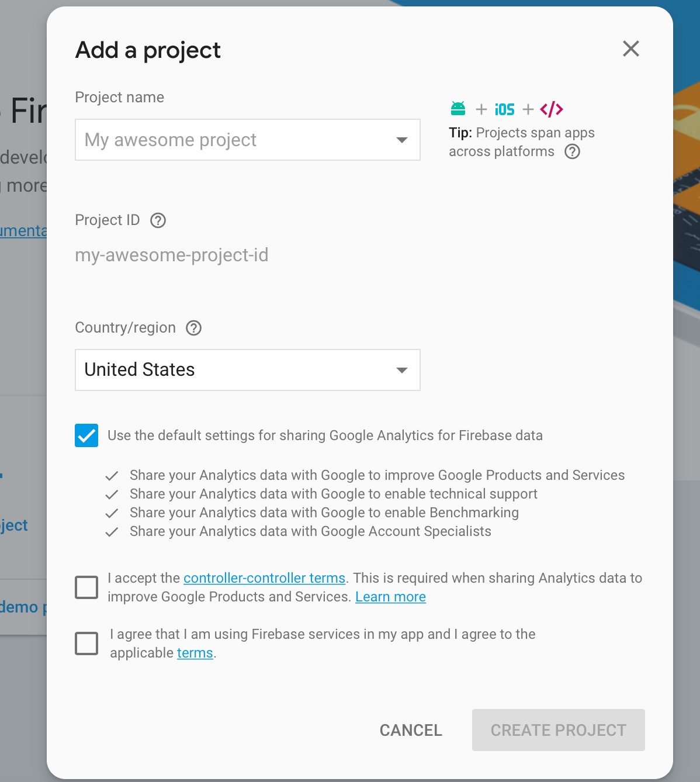Open help icon beside platforms tip
The width and height of the screenshot is (700, 782).
(573, 152)
